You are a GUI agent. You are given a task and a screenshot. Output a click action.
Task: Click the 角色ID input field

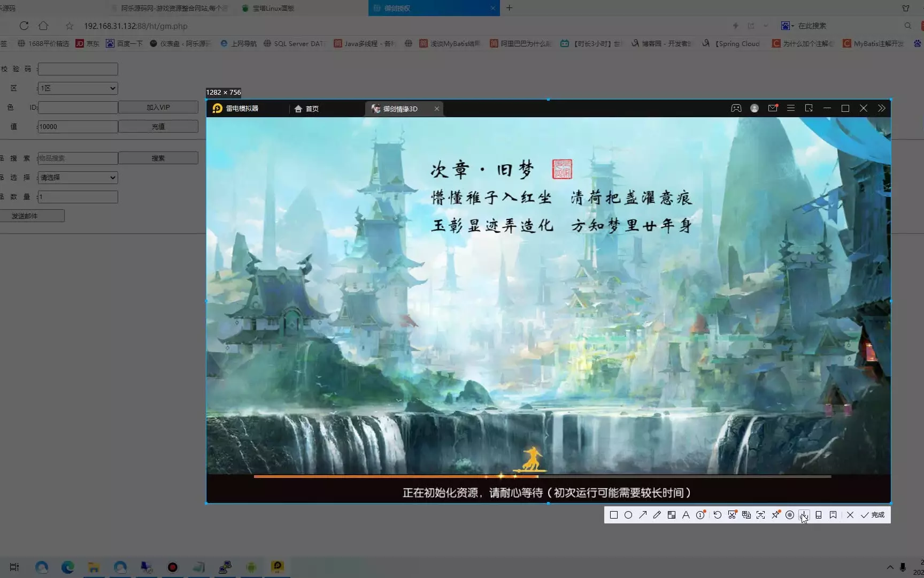pos(78,108)
